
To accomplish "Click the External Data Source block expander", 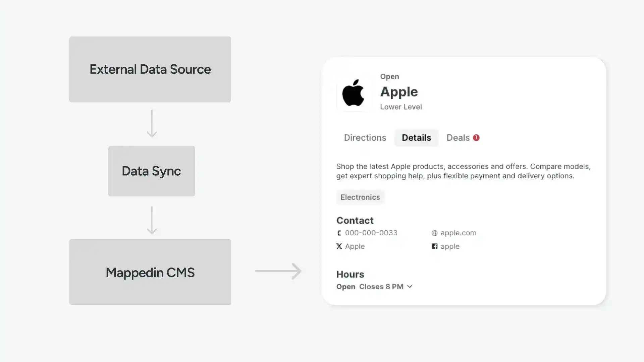I will (150, 69).
